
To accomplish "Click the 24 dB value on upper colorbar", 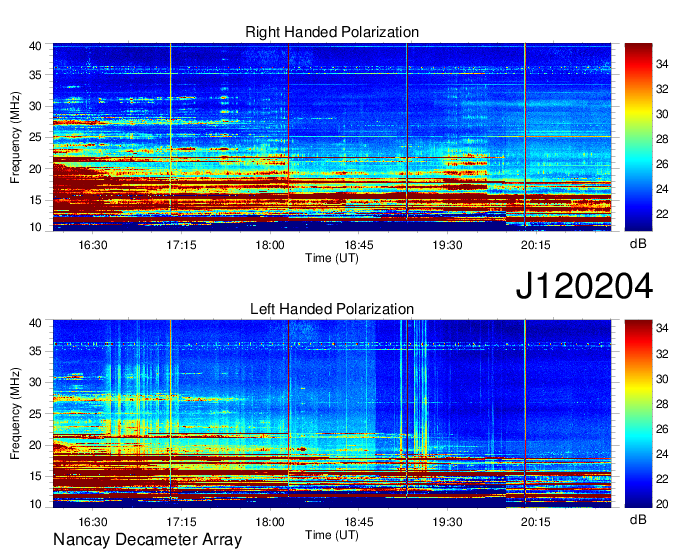I will click(x=662, y=189).
